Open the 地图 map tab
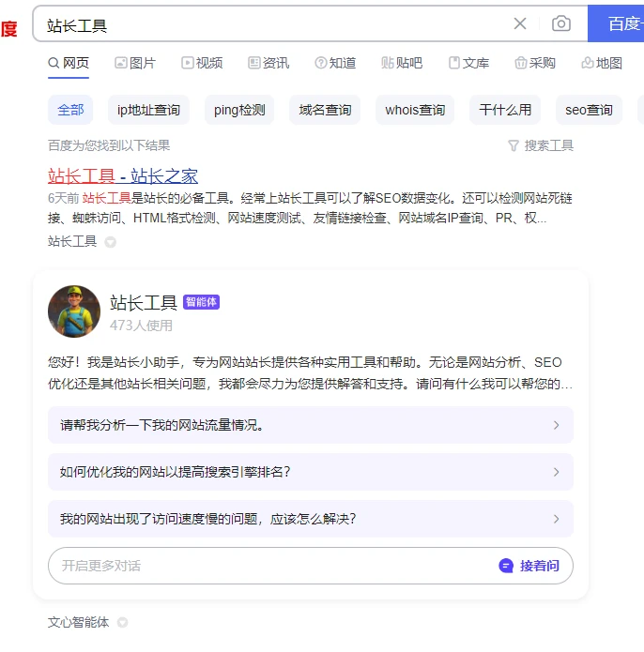The image size is (644, 652). [602, 63]
